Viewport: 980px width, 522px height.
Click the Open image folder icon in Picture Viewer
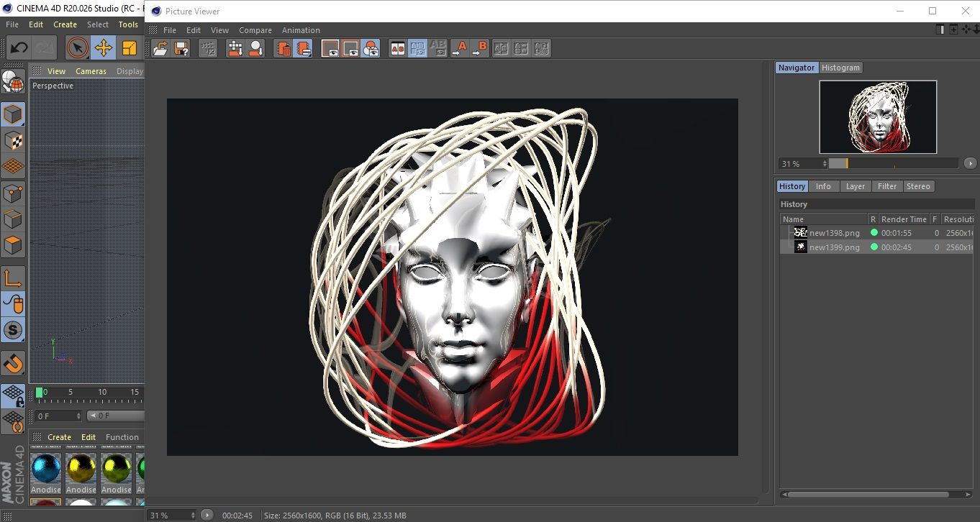(161, 48)
